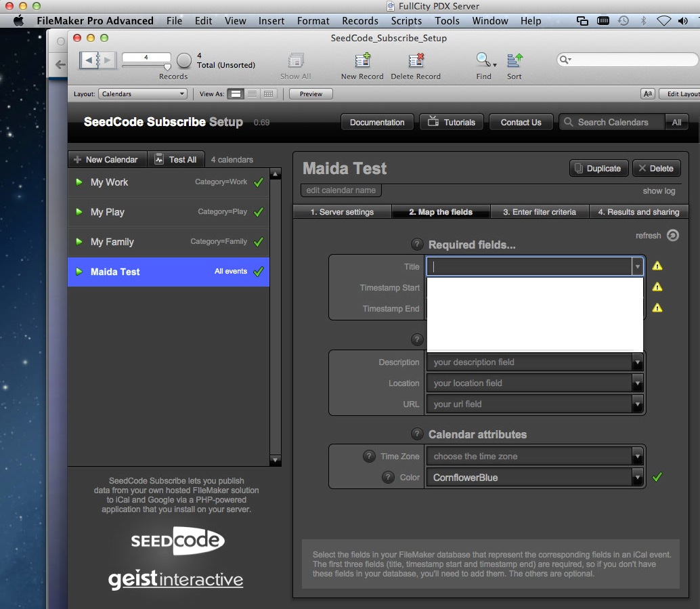
Task: Click the Show All records icon
Action: (296, 60)
